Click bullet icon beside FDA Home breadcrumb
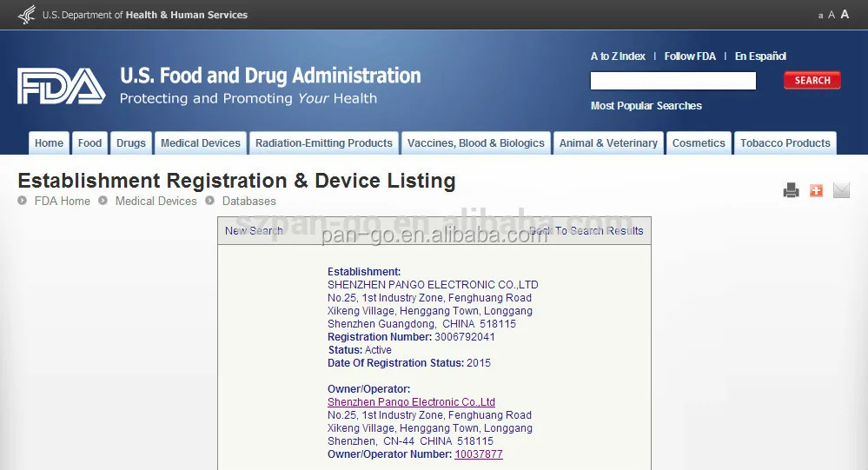The height and width of the screenshot is (470, 868). [x=22, y=201]
